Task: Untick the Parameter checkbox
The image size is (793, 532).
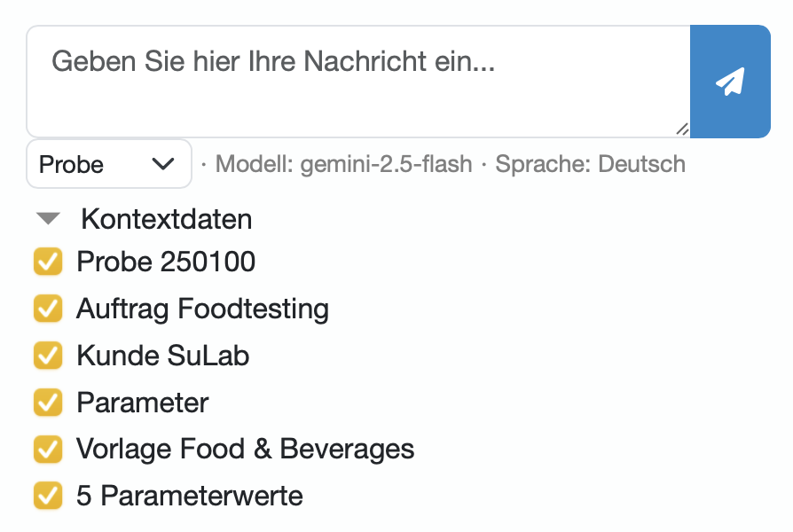Action: [x=48, y=403]
